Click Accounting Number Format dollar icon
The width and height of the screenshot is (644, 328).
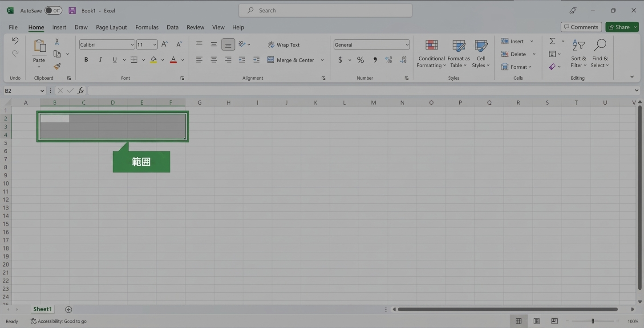pos(340,60)
